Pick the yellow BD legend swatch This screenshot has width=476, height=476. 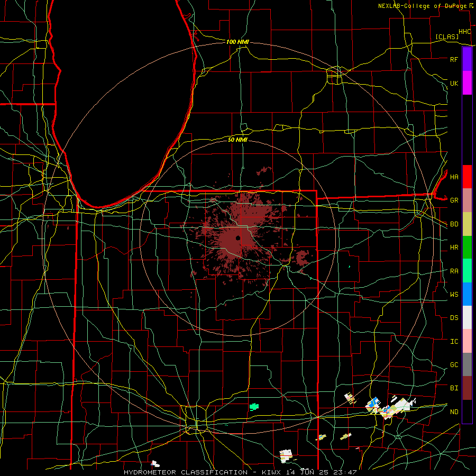pyautogui.click(x=467, y=224)
